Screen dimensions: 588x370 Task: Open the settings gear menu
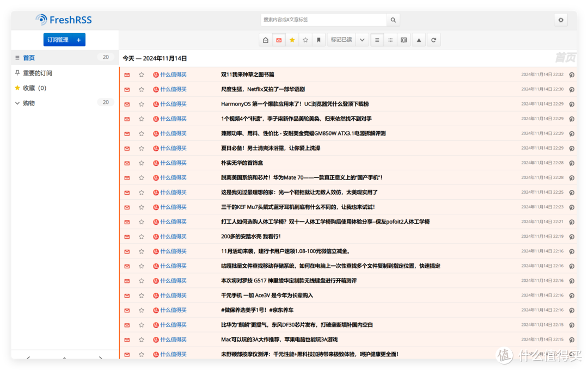[561, 19]
